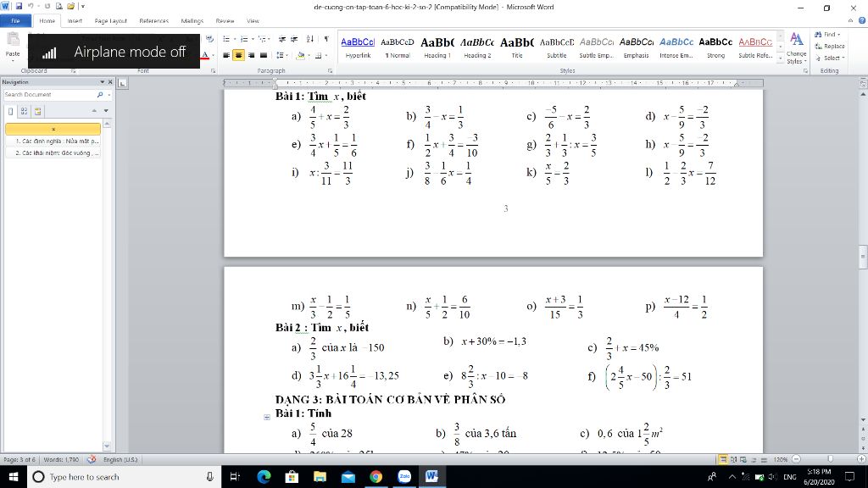
Task: Go to next heading with Navigation down arrow
Action: point(106,111)
